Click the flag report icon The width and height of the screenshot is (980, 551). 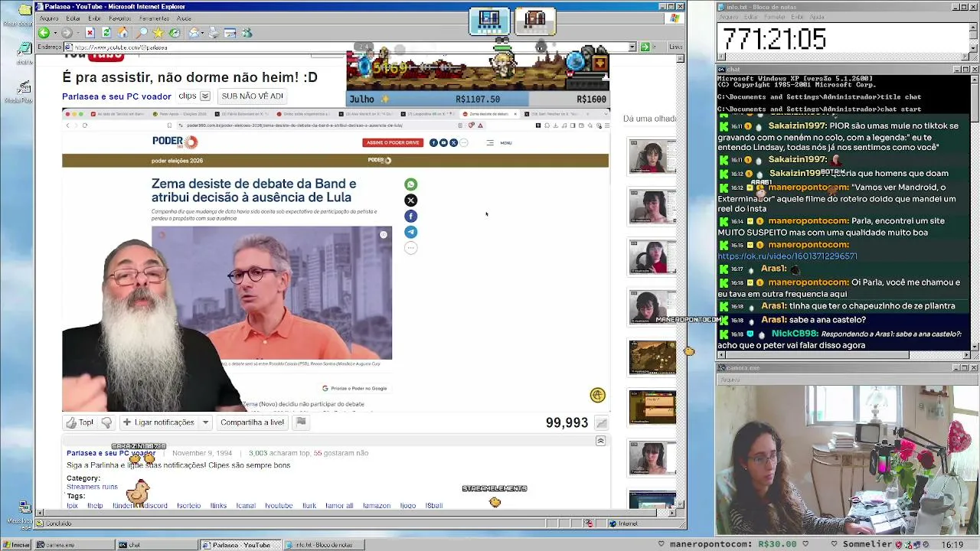301,422
